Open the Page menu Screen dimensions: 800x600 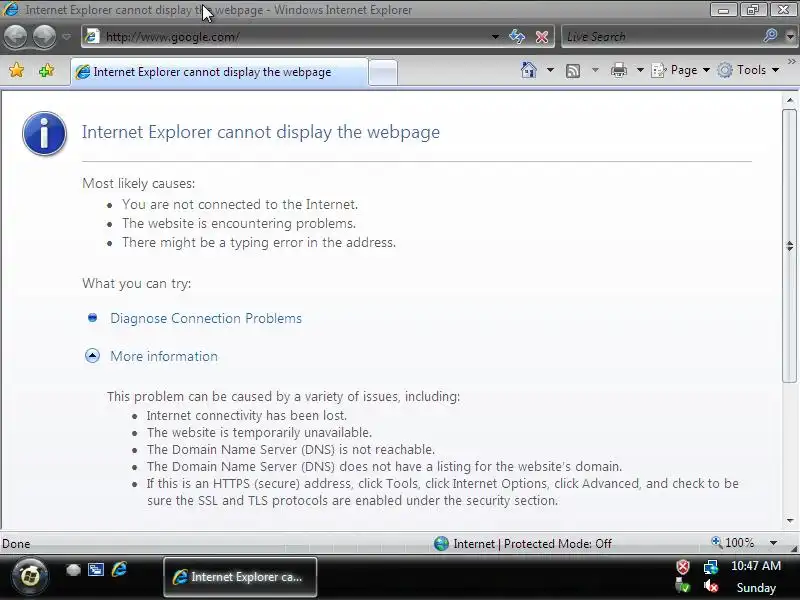(x=681, y=70)
